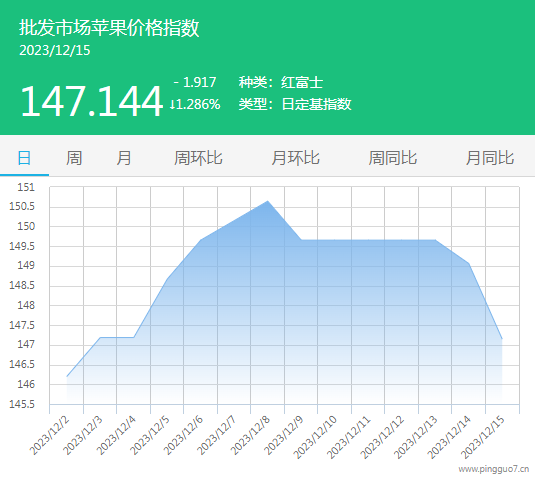Click the chart peak point near 2023/12/8
Image resolution: width=535 pixels, height=478 pixels.
coord(268,201)
